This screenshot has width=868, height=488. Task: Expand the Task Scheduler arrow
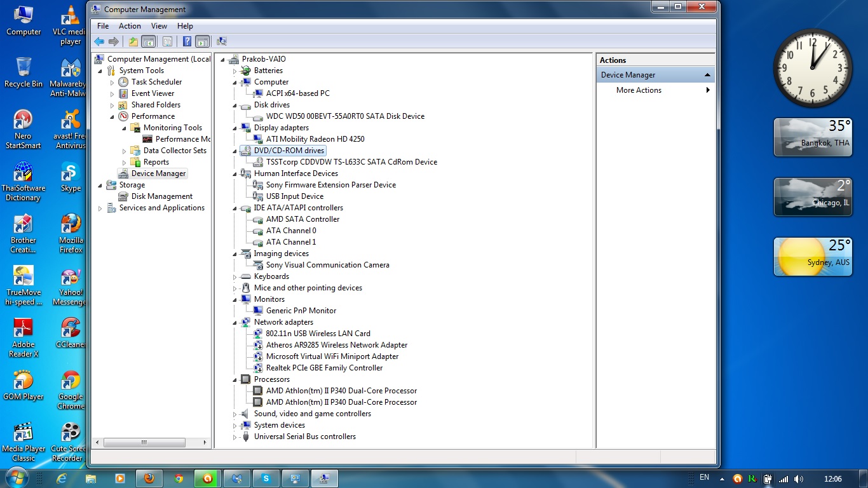click(x=112, y=82)
